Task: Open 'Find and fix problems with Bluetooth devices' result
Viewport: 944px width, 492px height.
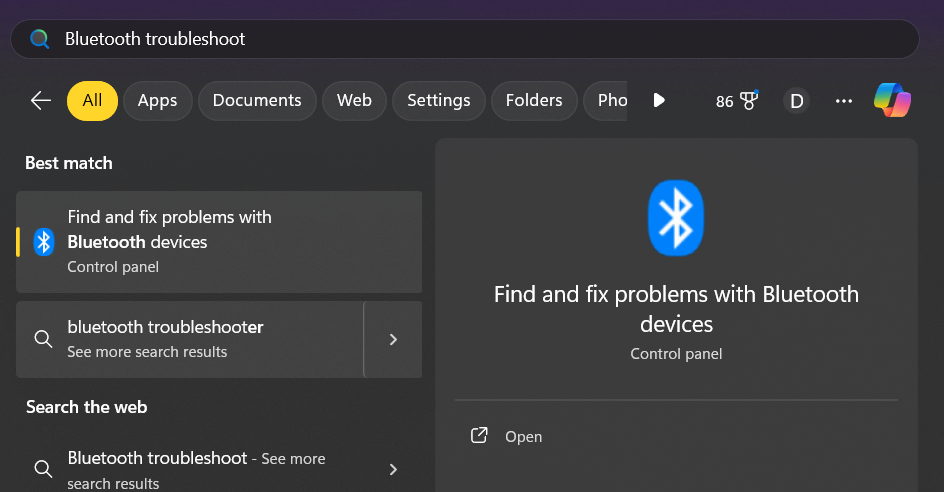Action: [x=219, y=242]
